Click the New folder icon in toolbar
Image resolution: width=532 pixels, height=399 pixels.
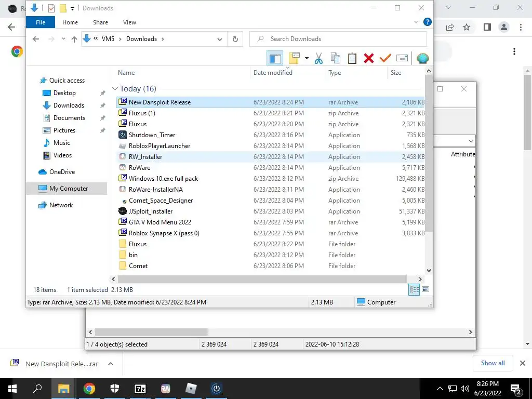294,58
